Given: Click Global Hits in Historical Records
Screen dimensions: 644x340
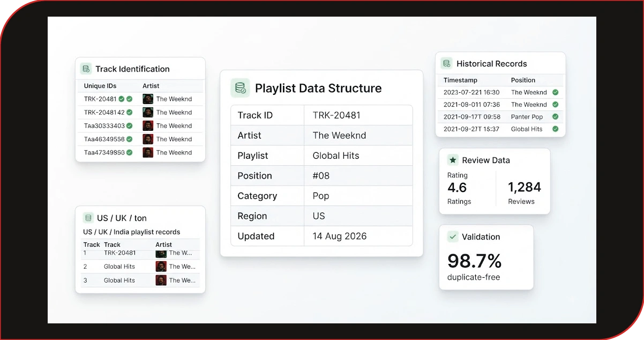Looking at the screenshot, I should click(x=527, y=129).
